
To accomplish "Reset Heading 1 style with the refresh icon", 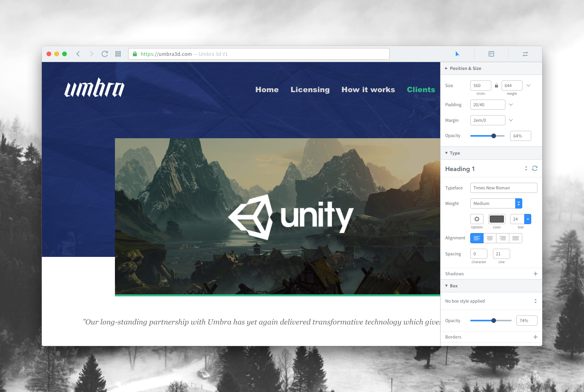I will point(535,168).
